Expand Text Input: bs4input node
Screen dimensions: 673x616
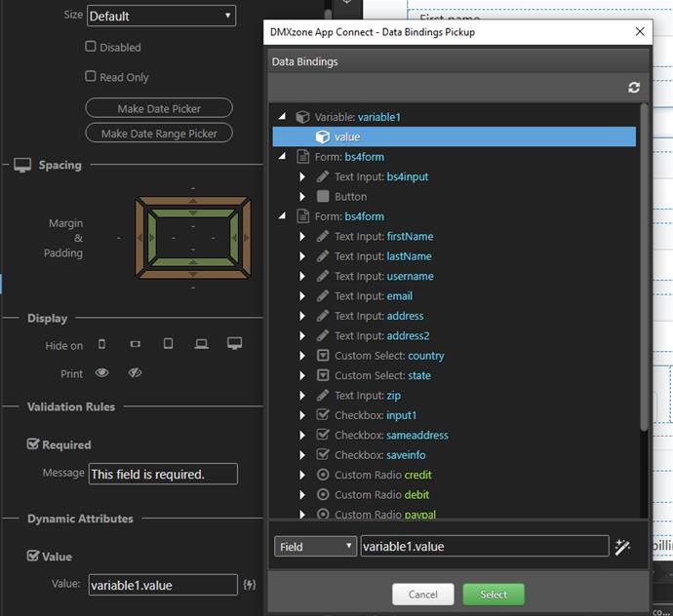pyautogui.click(x=302, y=176)
